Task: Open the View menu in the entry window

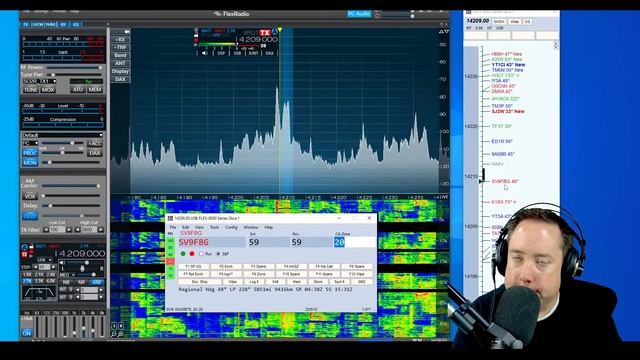Action: [x=199, y=227]
